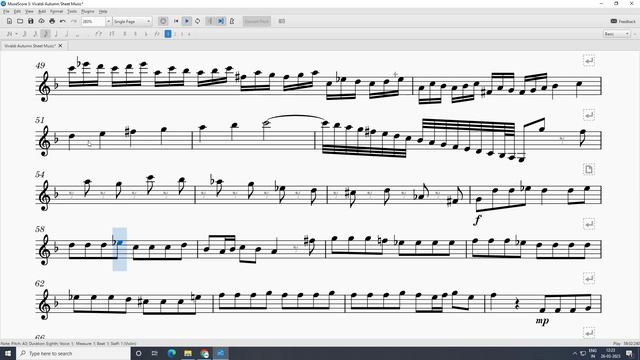
Task: Select system break icon after measure 65
Action: click(x=589, y=278)
